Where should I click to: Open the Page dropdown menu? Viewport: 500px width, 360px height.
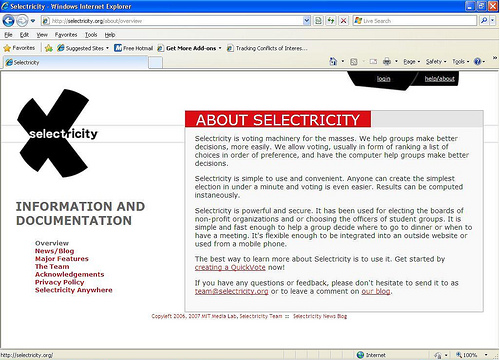tap(412, 62)
